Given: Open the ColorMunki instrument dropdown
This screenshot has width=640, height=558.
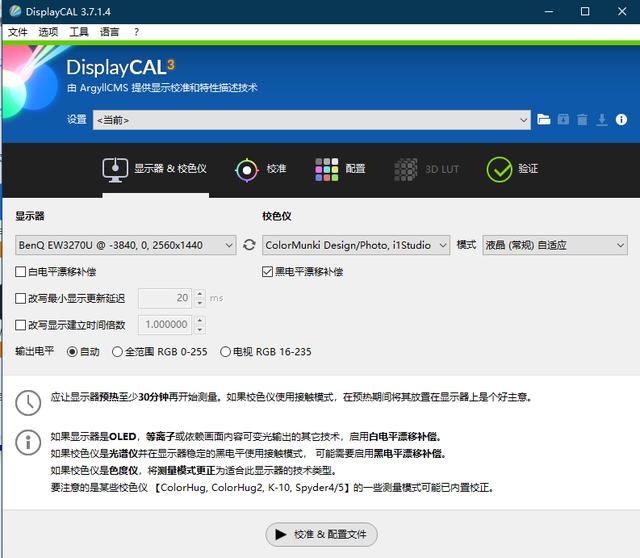Looking at the screenshot, I should coord(356,245).
